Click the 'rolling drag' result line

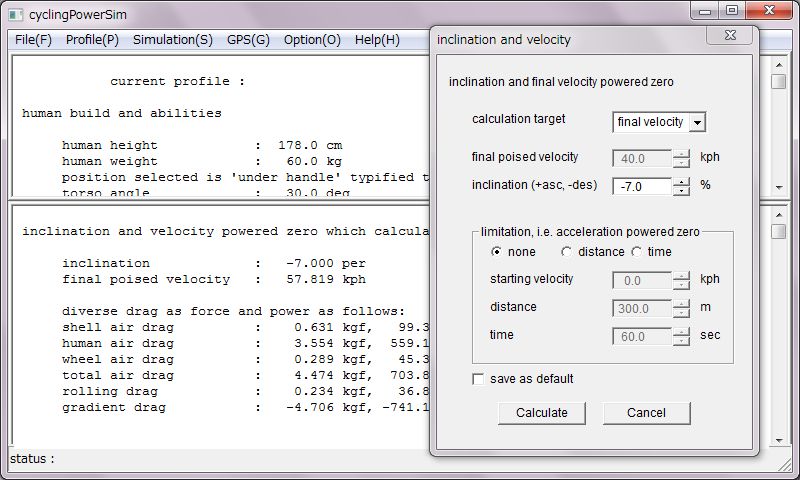pos(245,391)
